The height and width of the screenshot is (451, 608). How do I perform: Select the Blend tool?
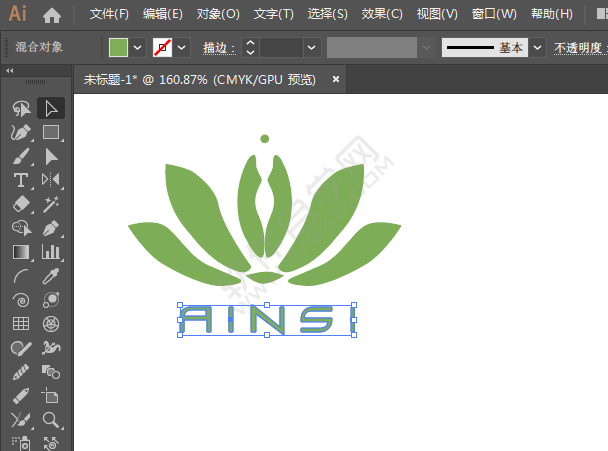click(51, 300)
